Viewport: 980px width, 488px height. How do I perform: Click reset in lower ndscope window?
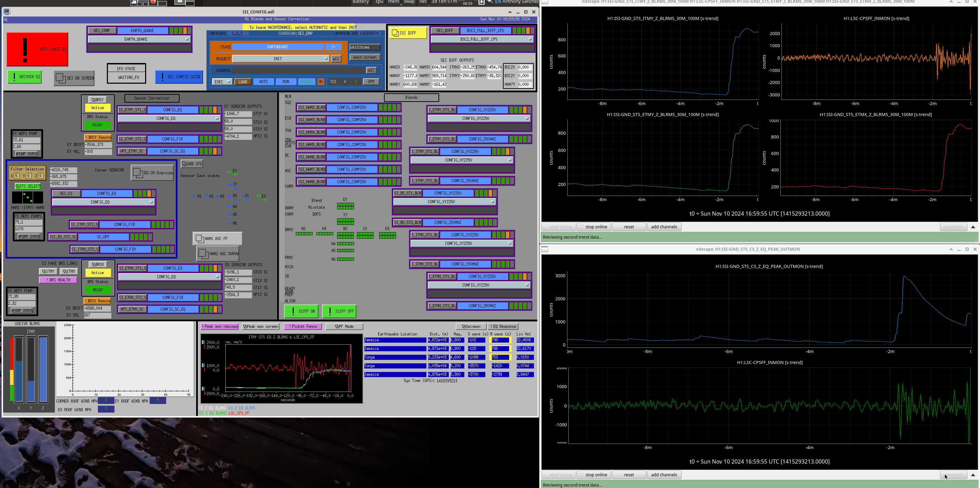629,475
